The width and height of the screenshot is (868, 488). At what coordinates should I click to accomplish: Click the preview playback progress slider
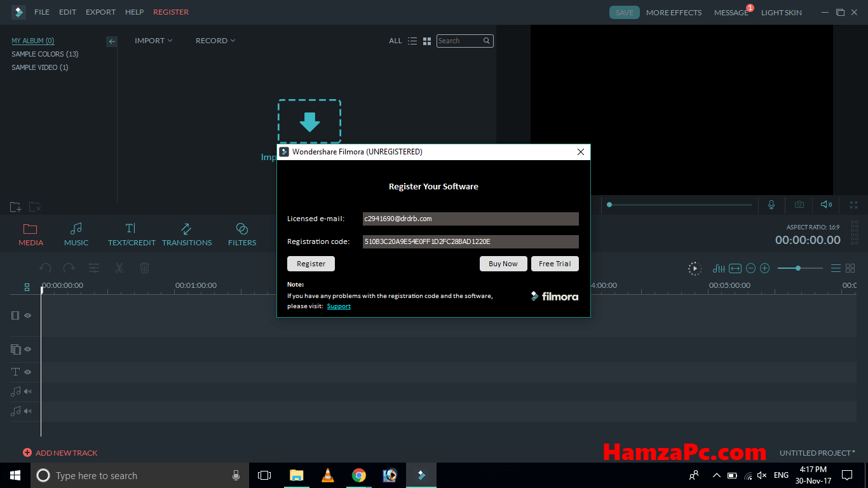pyautogui.click(x=679, y=205)
